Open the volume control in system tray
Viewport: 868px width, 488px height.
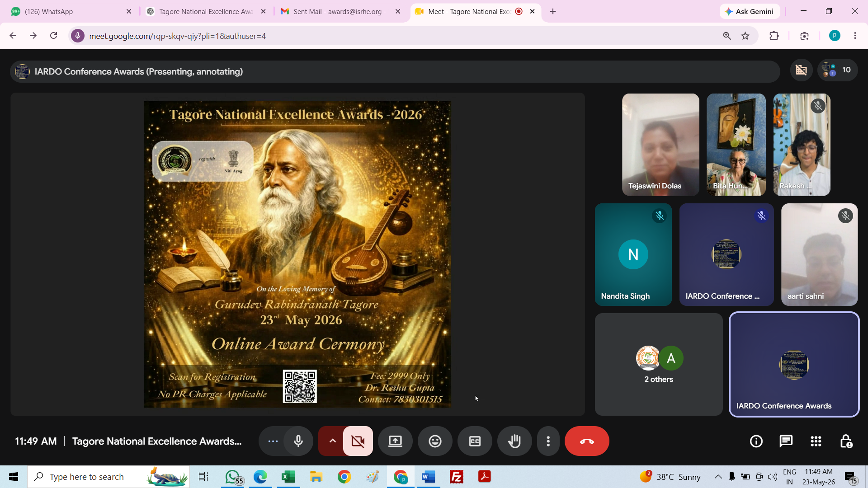[x=773, y=477]
